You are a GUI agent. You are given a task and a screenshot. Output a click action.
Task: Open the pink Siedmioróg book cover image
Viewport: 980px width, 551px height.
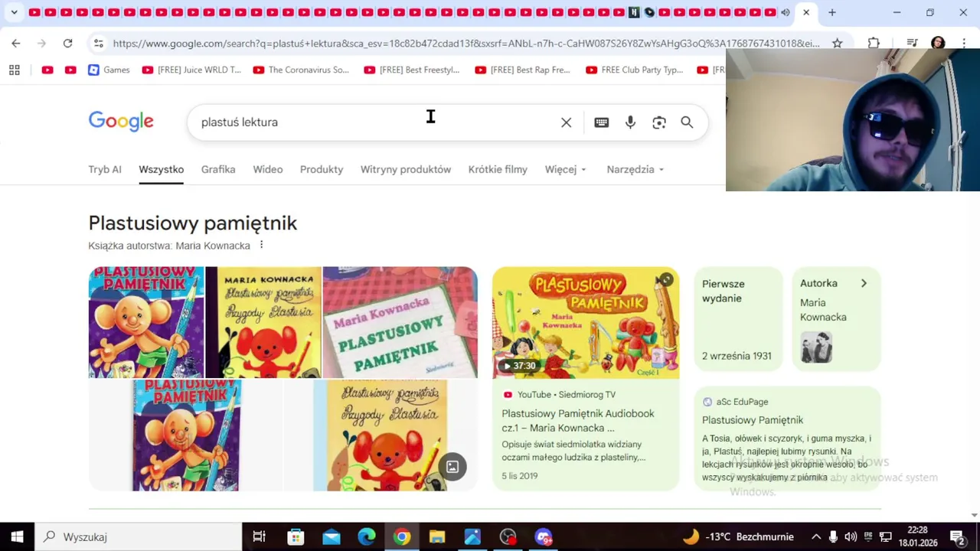coord(400,322)
